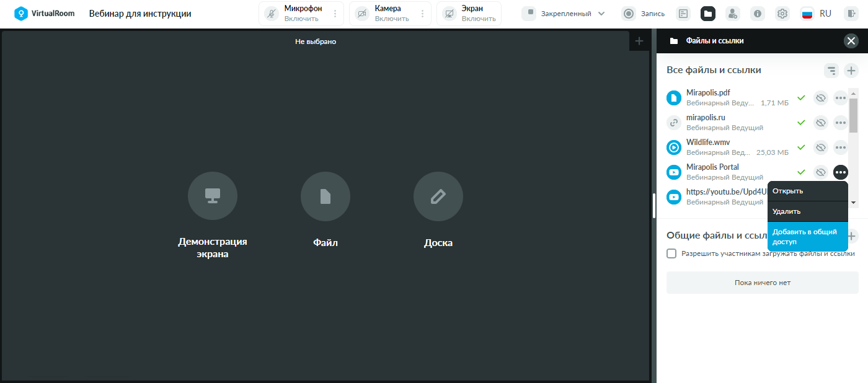The image size is (868, 383).
Task: Click the panel splitter handle
Action: (x=654, y=206)
